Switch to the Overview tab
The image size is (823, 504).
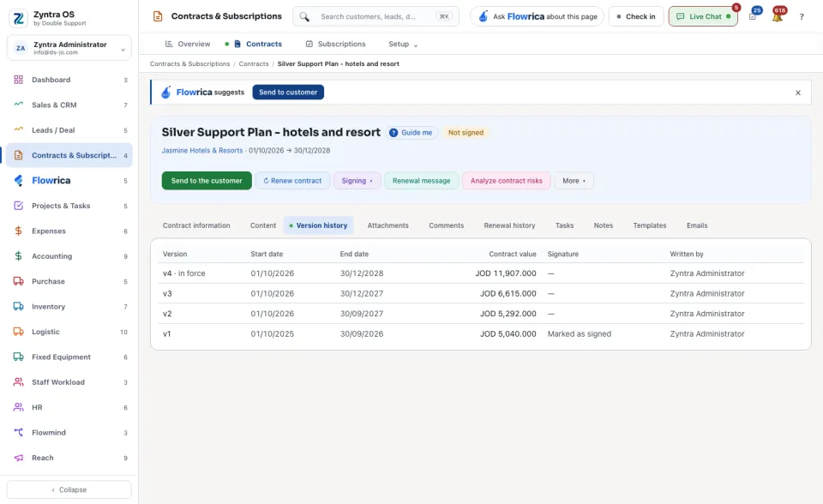[188, 44]
